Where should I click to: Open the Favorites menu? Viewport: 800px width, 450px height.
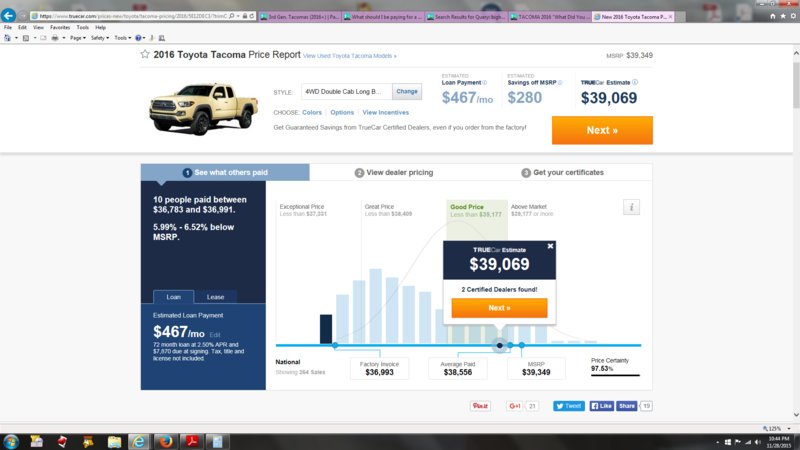60,28
